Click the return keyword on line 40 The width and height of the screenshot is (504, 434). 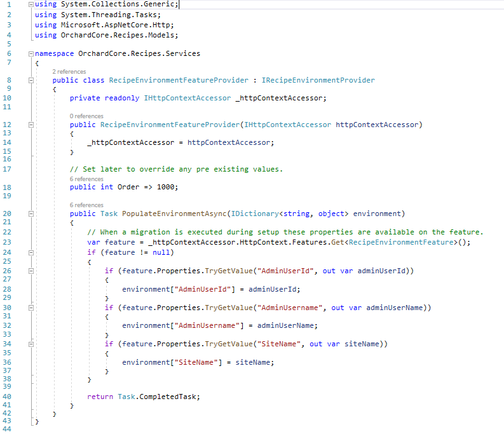(x=100, y=397)
